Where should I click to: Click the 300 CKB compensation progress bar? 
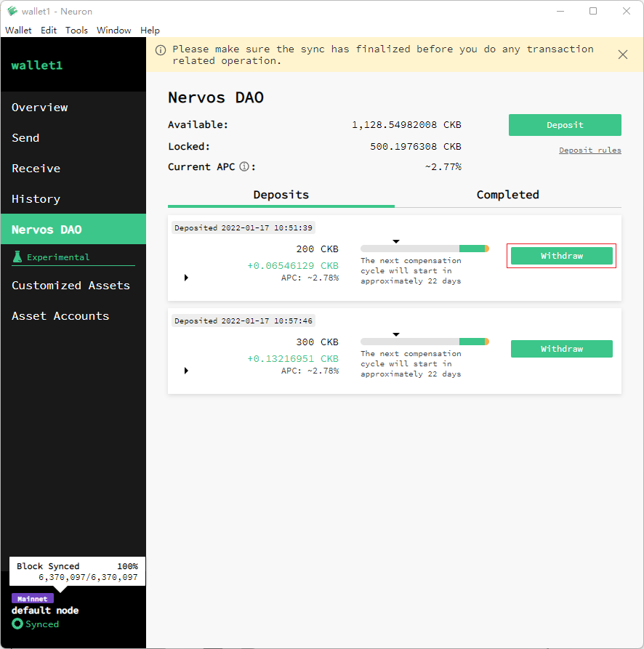coord(424,342)
